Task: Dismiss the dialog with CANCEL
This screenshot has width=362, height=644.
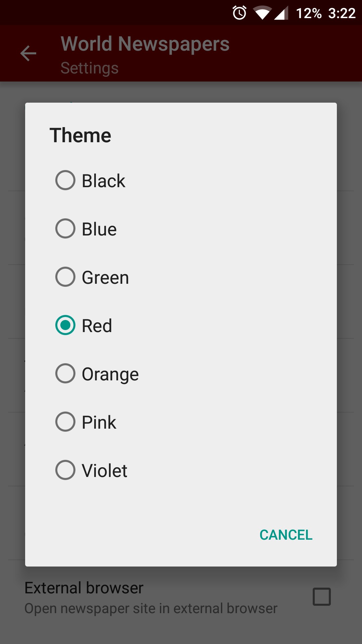Action: [x=286, y=535]
